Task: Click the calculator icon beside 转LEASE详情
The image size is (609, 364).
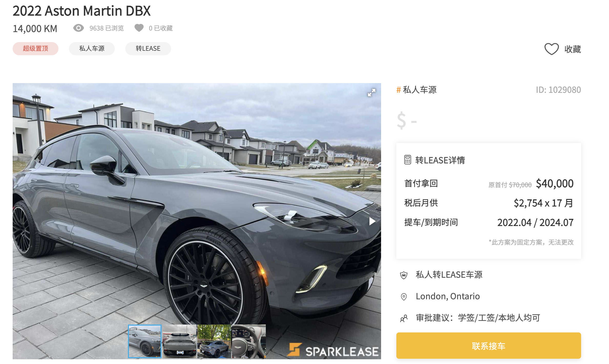Action: point(407,160)
